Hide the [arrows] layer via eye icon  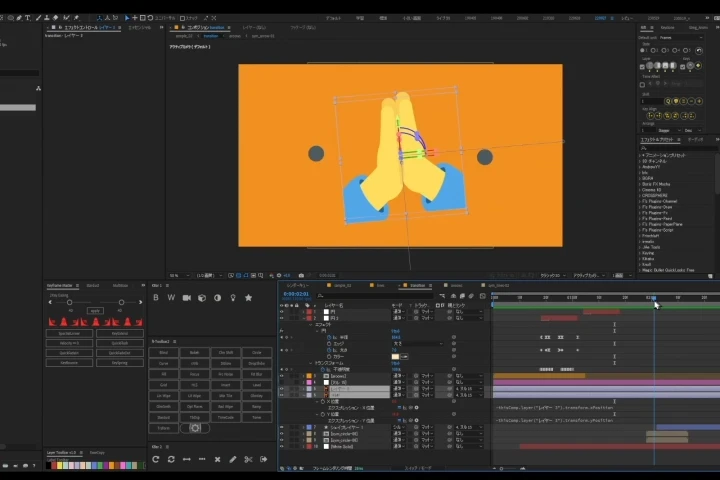click(x=281, y=376)
